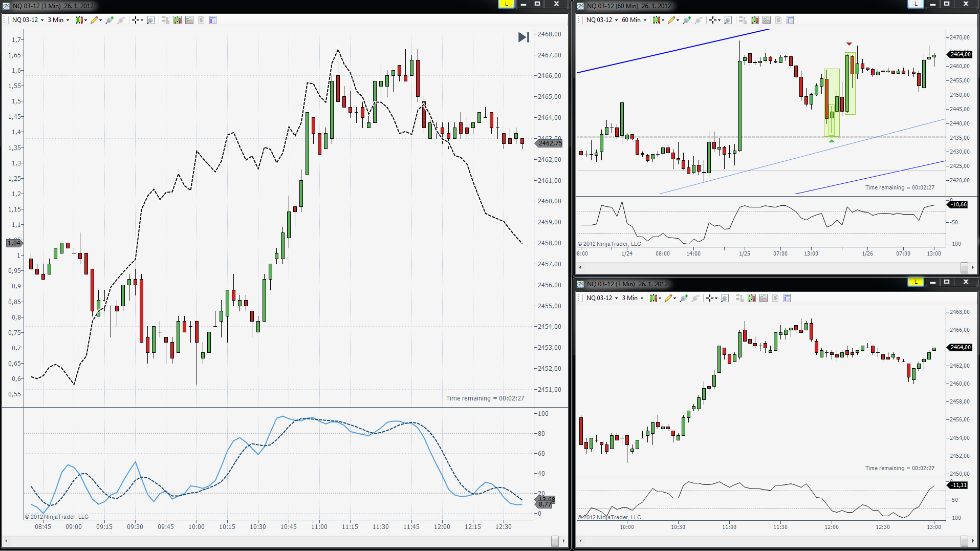Click scroll-left arrow in left chart scrollbar
The height and width of the screenshot is (551, 980).
click(x=6, y=541)
